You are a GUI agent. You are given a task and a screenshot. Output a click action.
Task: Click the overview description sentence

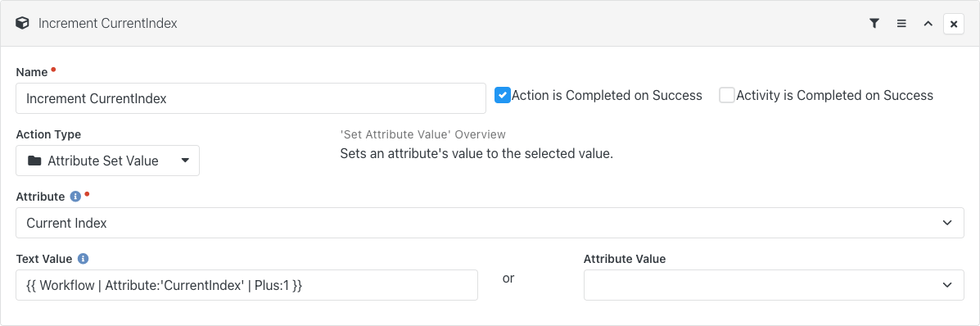tap(476, 153)
